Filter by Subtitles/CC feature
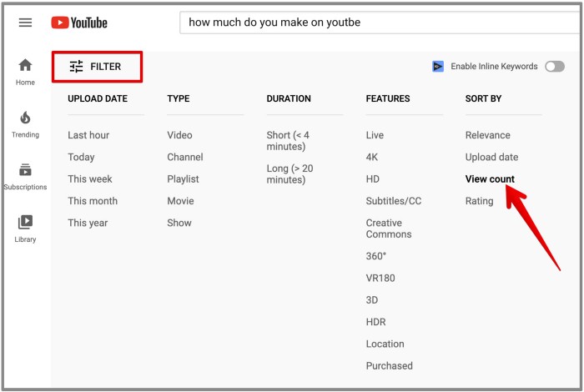 coord(394,201)
